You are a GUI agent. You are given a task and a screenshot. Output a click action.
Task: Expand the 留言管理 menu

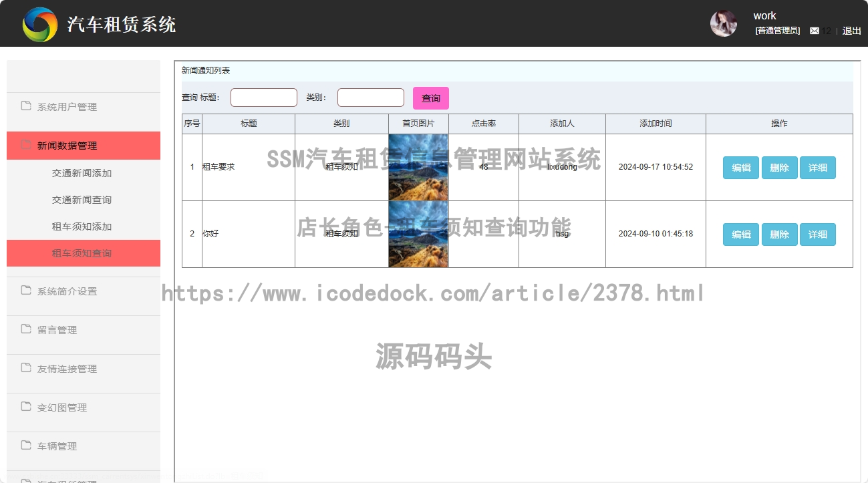[x=84, y=330]
